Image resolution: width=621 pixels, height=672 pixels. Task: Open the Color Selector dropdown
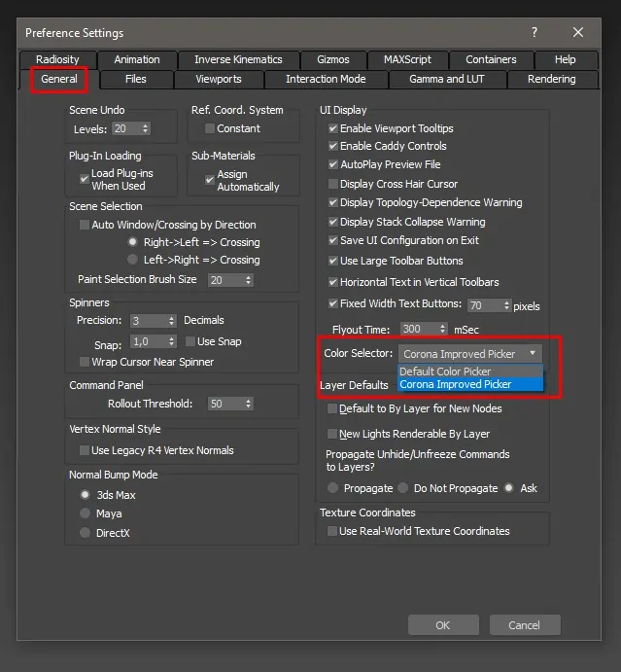(469, 353)
